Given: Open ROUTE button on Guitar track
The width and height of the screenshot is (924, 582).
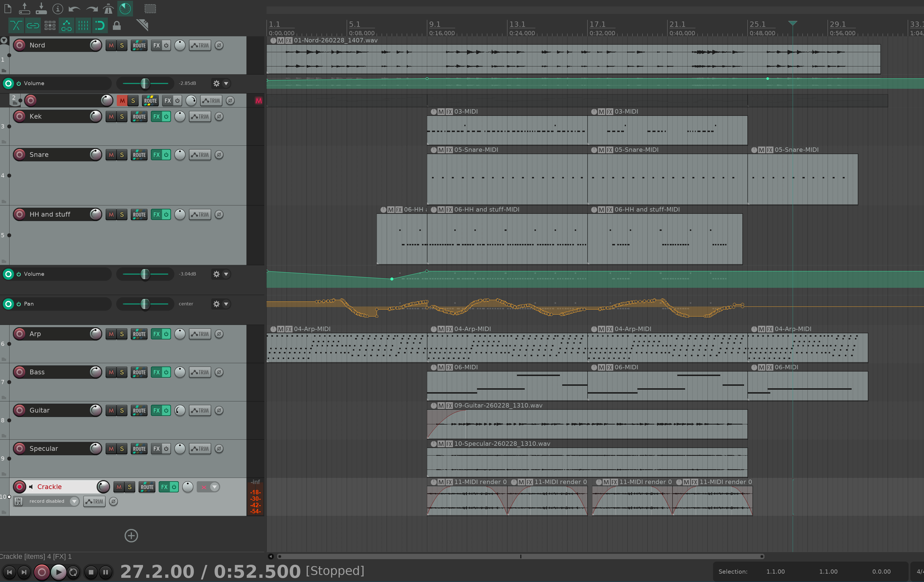Looking at the screenshot, I should pyautogui.click(x=139, y=411).
